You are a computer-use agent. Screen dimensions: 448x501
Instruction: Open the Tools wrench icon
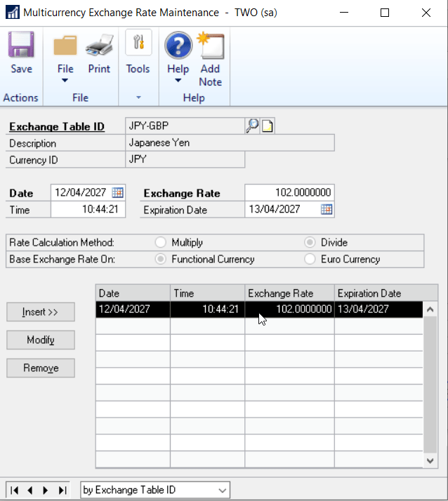point(138,46)
